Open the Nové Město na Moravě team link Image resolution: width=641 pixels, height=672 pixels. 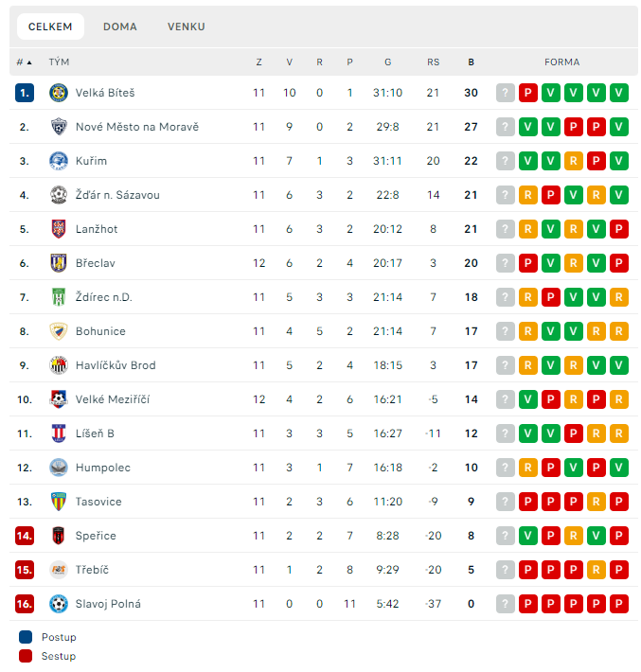pos(137,127)
